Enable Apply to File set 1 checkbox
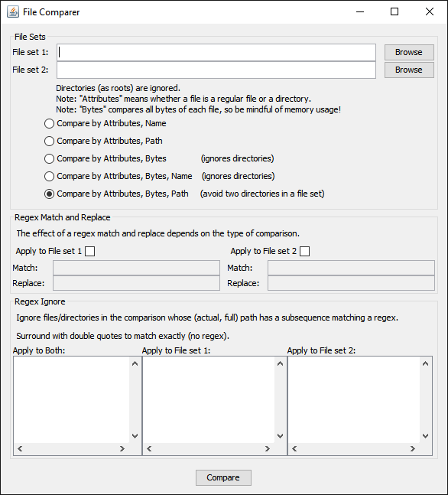Viewport: 448px width, 495px height. point(90,251)
